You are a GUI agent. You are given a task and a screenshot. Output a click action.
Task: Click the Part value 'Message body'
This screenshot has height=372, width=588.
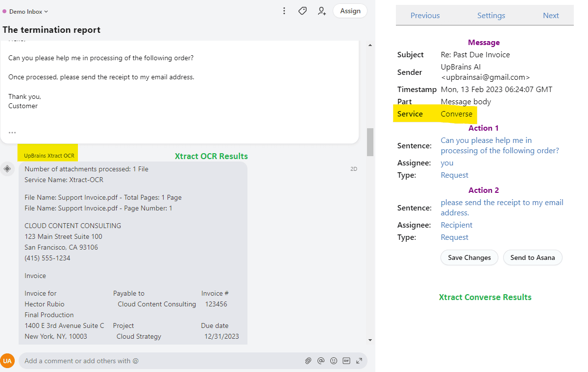click(465, 102)
